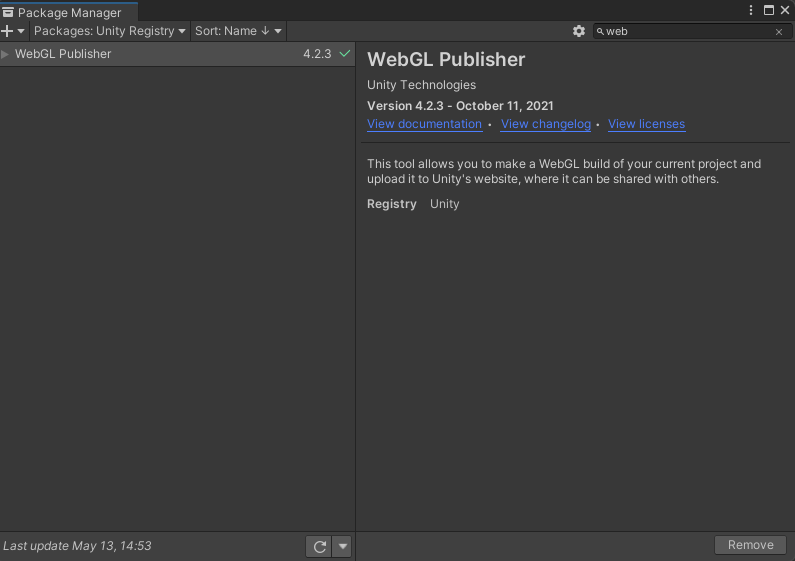Image resolution: width=795 pixels, height=561 pixels.
Task: Click the Unity Technologies author text
Action: tap(421, 85)
